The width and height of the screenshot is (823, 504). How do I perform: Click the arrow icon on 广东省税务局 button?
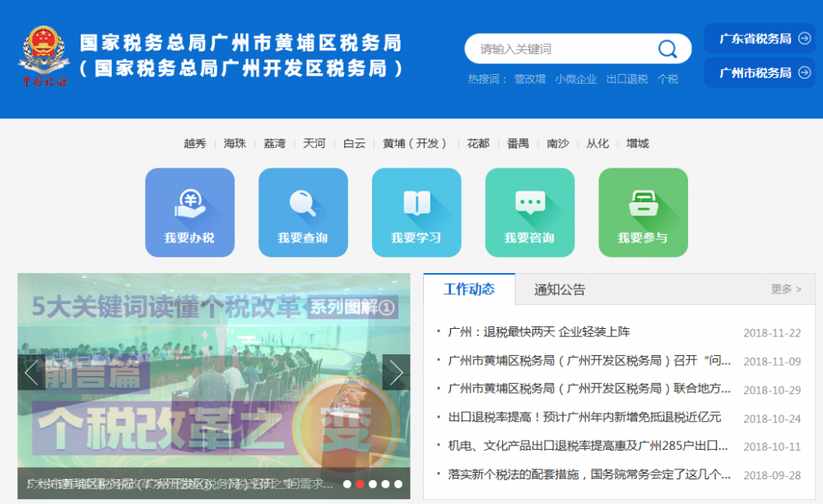pyautogui.click(x=802, y=38)
